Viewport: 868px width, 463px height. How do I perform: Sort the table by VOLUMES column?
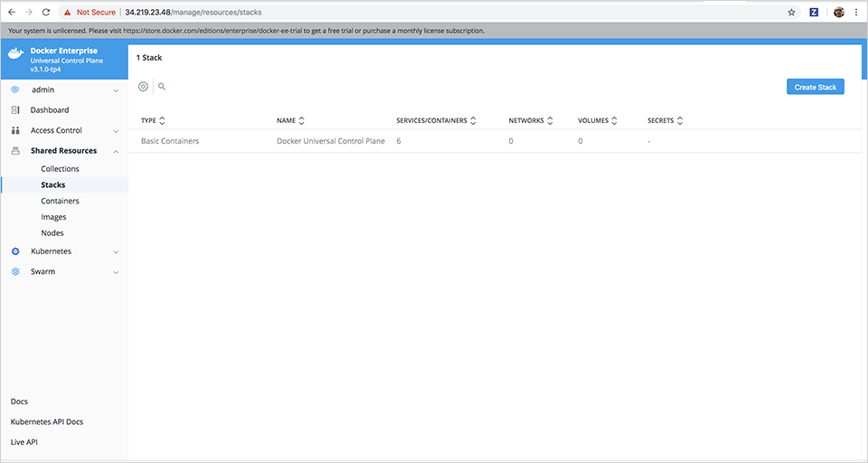[x=598, y=121]
